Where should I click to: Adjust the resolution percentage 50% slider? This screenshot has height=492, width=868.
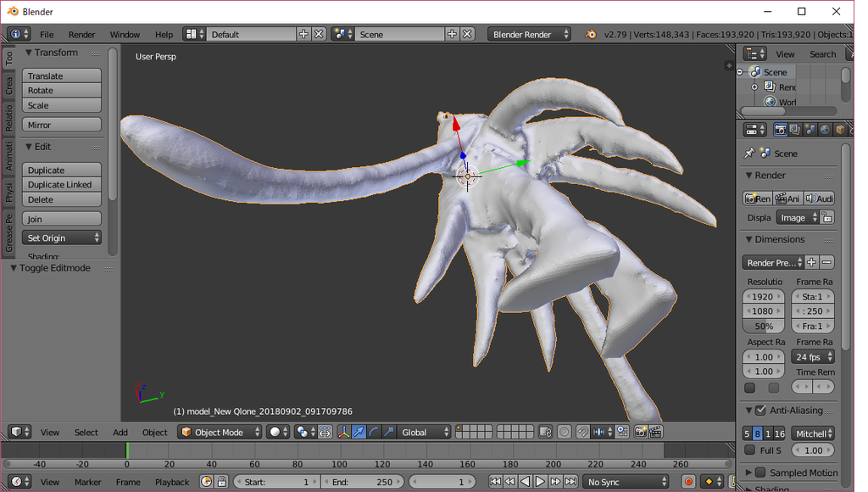point(764,327)
